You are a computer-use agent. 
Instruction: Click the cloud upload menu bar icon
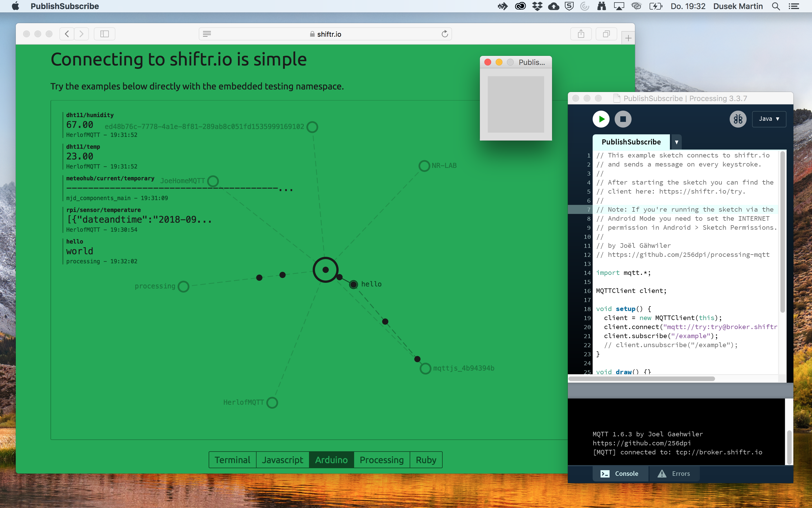pyautogui.click(x=554, y=6)
